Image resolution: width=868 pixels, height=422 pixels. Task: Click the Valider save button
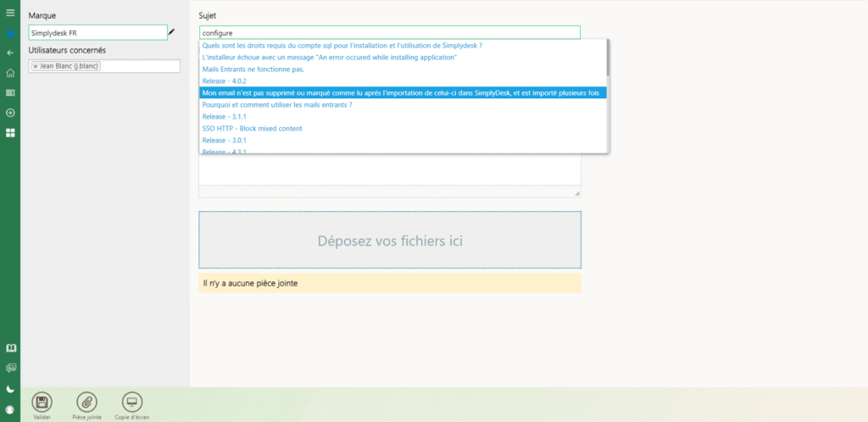tap(42, 403)
